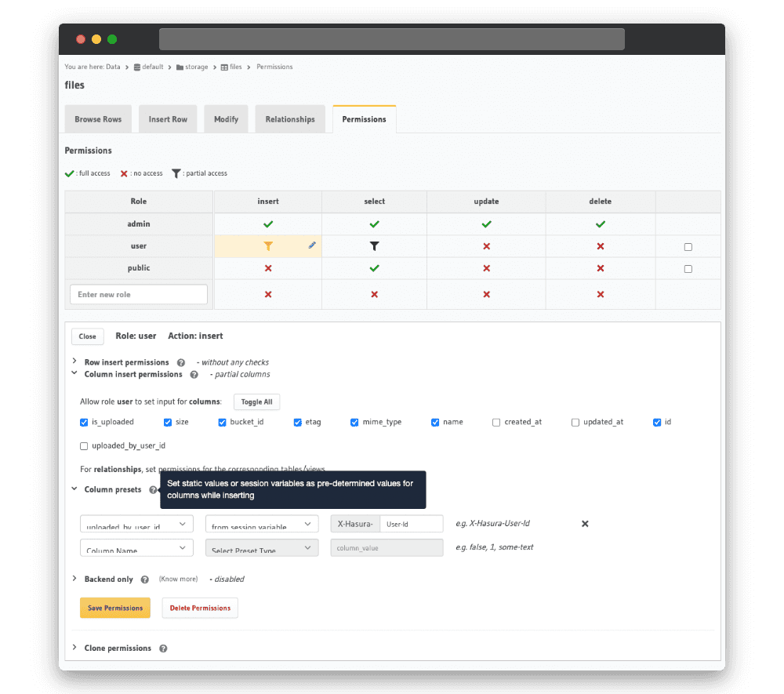The height and width of the screenshot is (694, 784).
Task: Click the help icon next to Clone permissions
Action: point(163,649)
